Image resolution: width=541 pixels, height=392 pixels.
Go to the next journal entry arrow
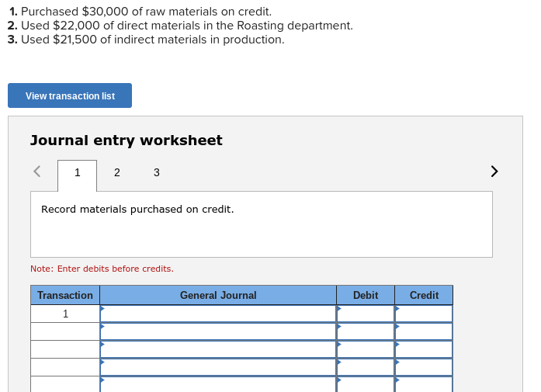tap(494, 171)
